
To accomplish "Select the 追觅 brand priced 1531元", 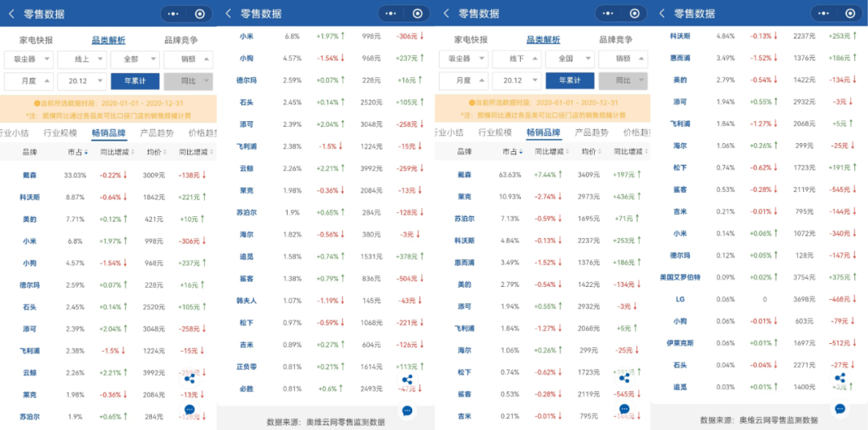I will [x=247, y=256].
